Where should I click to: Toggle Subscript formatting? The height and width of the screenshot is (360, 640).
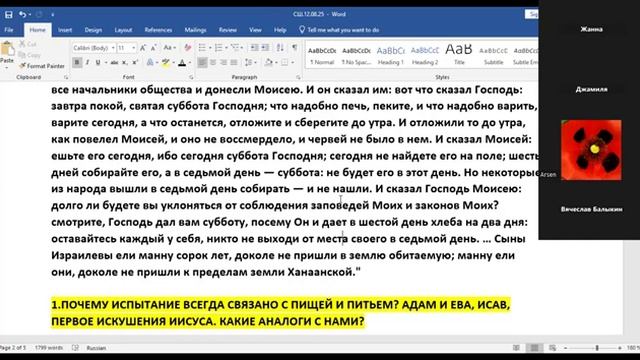[x=124, y=62]
